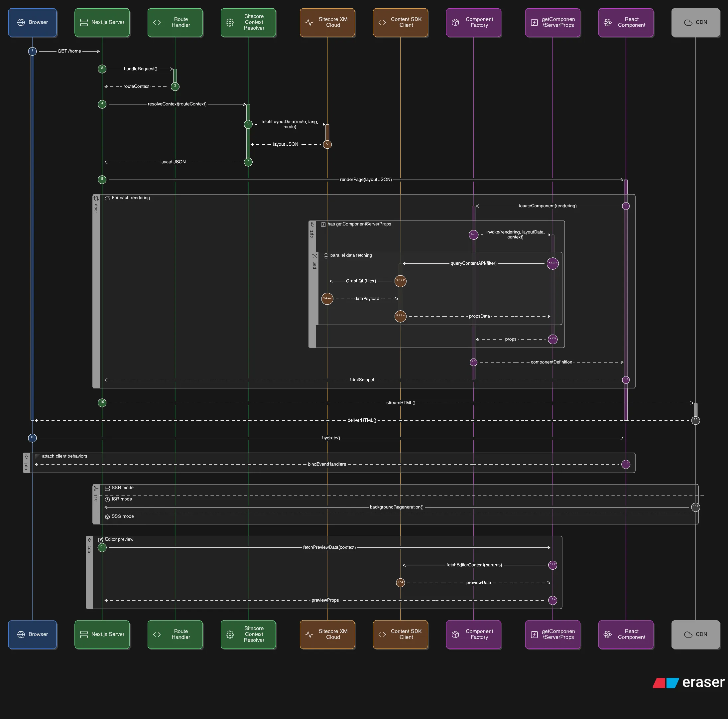
Task: Click the 'fetchLayoutData(route, lang, mode)' label
Action: tap(290, 124)
